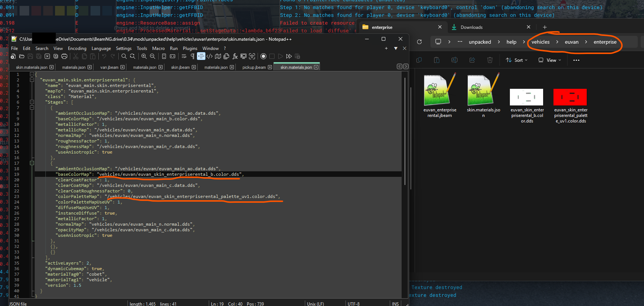The image size is (644, 306).
Task: Add a new File Explorer tab
Action: [x=545, y=27]
